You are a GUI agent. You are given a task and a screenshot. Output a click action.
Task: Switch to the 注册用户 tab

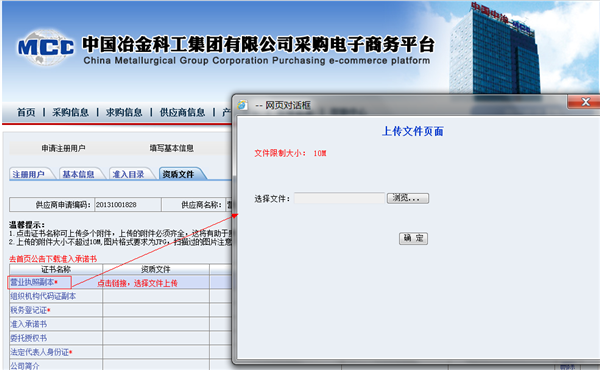pyautogui.click(x=29, y=174)
